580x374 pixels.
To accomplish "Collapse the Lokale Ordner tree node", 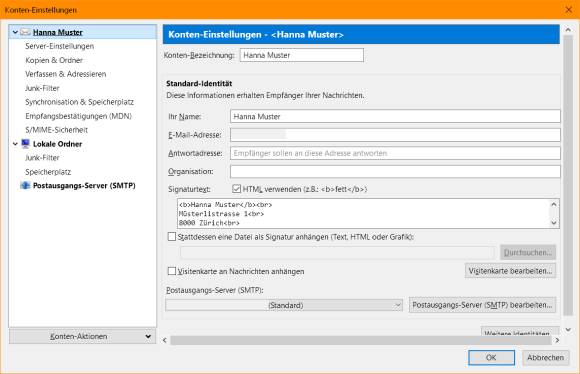I will pyautogui.click(x=15, y=144).
